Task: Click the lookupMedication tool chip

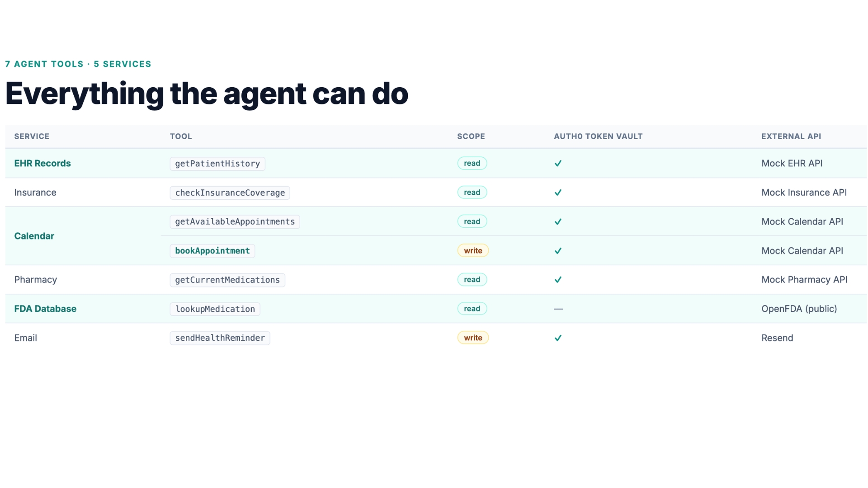Action: pos(215,309)
